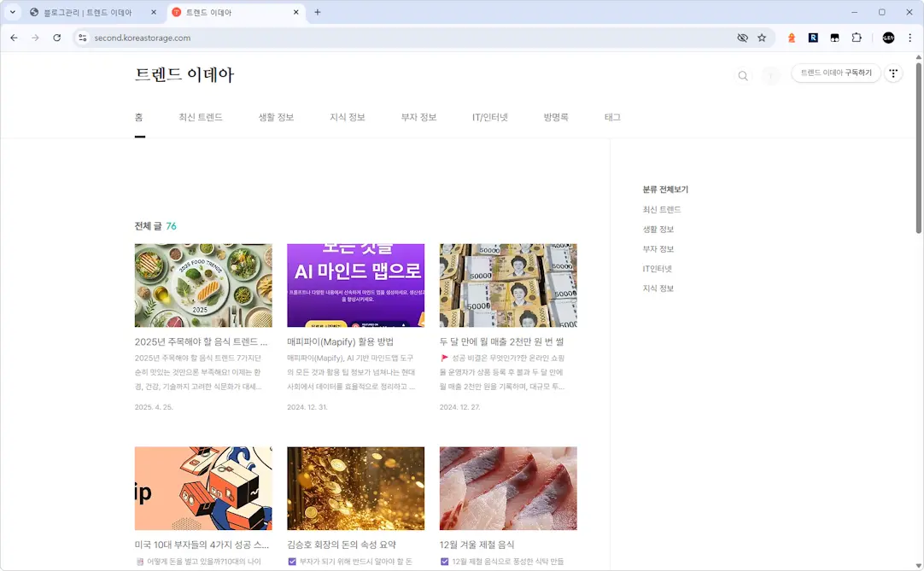Click the navigation back arrow
924x571 pixels.
coord(14,38)
